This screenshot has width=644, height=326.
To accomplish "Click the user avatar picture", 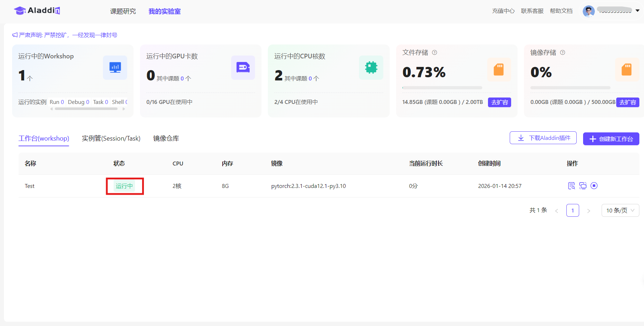I will pyautogui.click(x=588, y=11).
